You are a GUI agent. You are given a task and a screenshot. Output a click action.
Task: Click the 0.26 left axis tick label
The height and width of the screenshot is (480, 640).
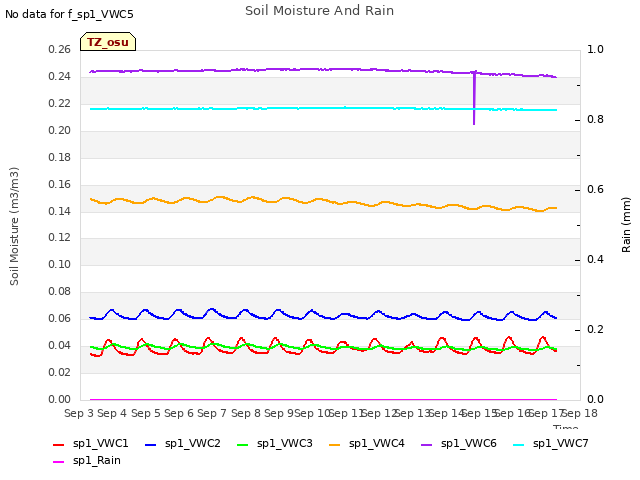[x=60, y=50]
